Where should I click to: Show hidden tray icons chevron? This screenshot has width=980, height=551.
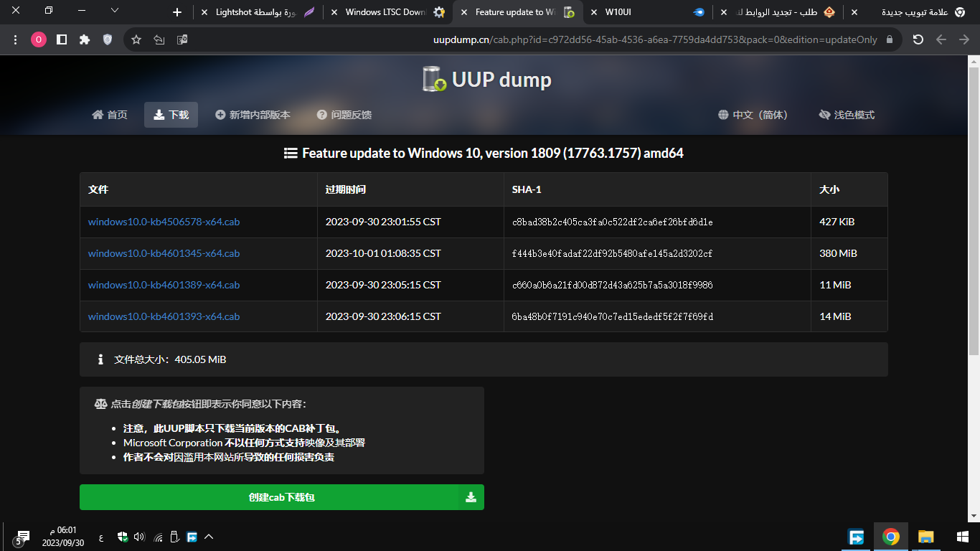(x=209, y=537)
